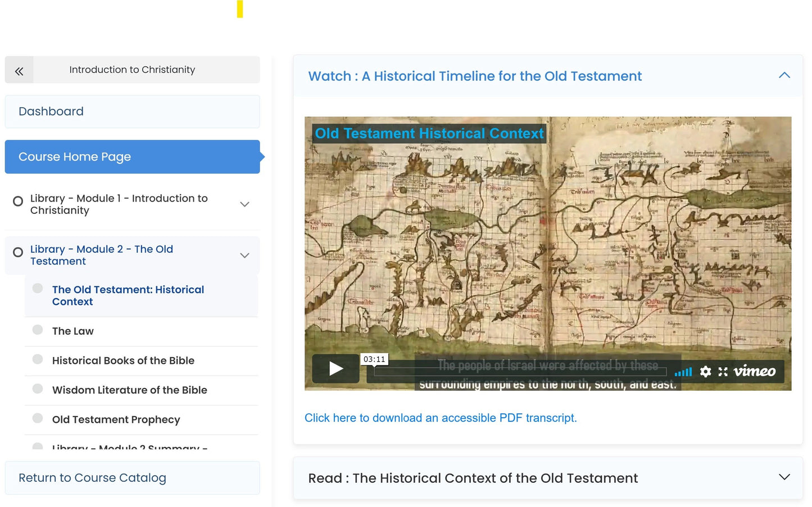Expand Library - Module 1 - Introduction to Christianity
812x507 pixels.
pos(244,204)
